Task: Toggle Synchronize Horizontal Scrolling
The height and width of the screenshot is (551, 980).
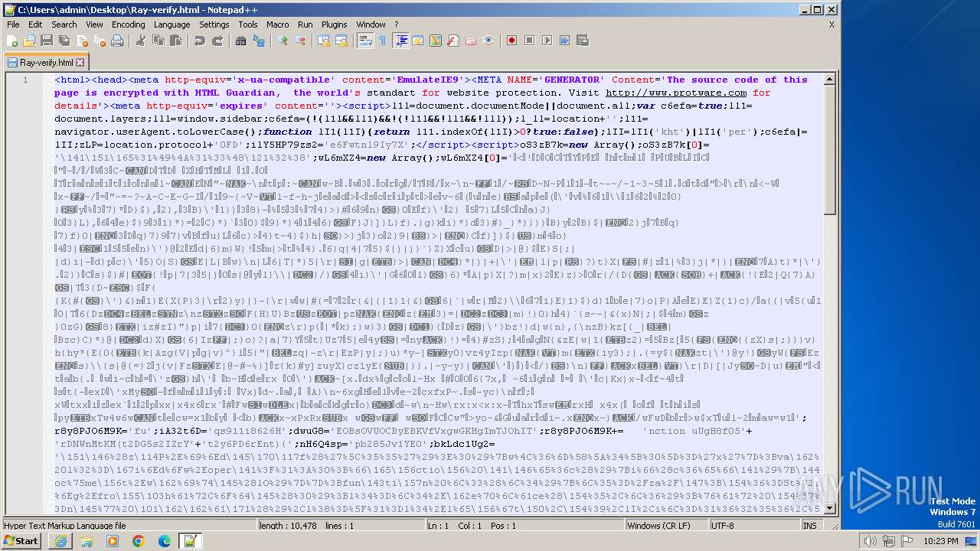Action: click(x=341, y=41)
